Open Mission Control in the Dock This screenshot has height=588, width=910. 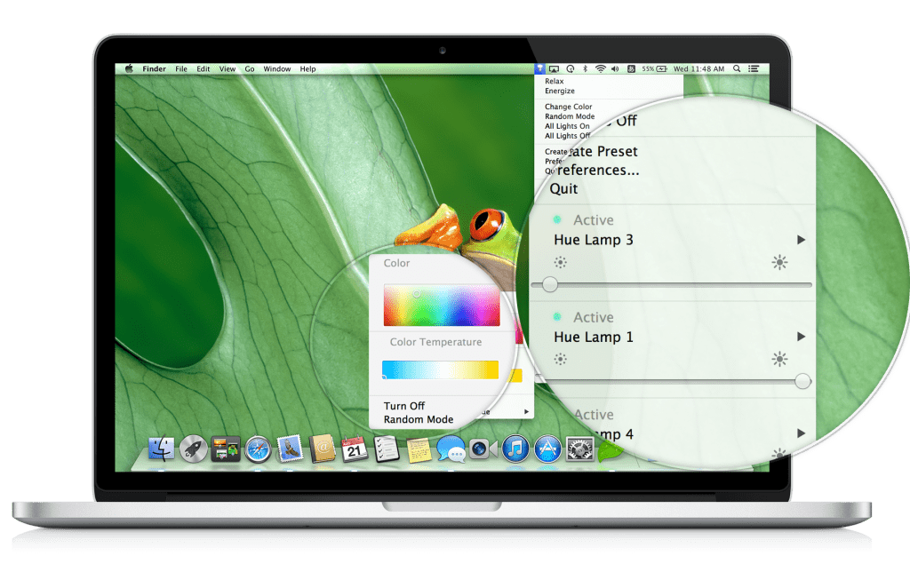pyautogui.click(x=225, y=449)
